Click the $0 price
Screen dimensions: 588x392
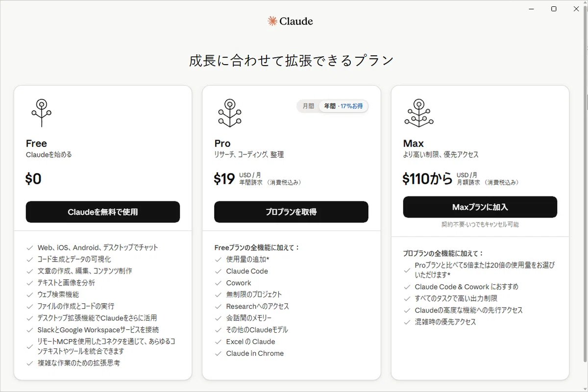click(x=33, y=179)
